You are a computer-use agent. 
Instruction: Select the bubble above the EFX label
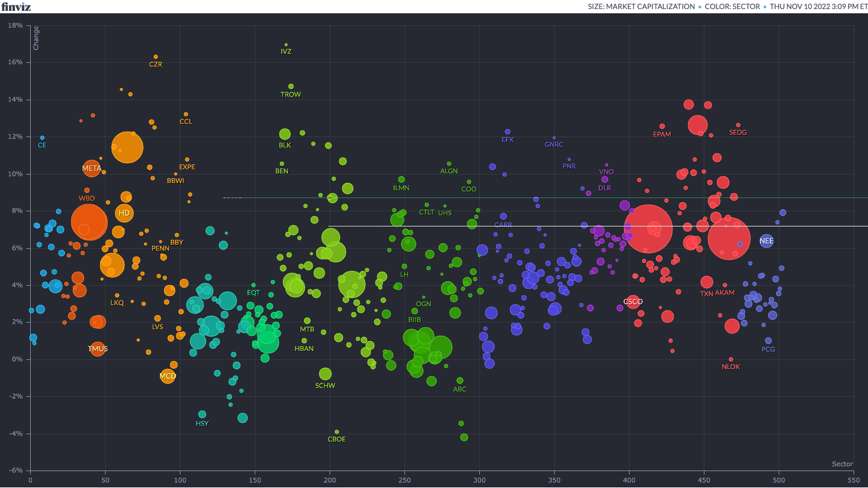click(x=508, y=132)
